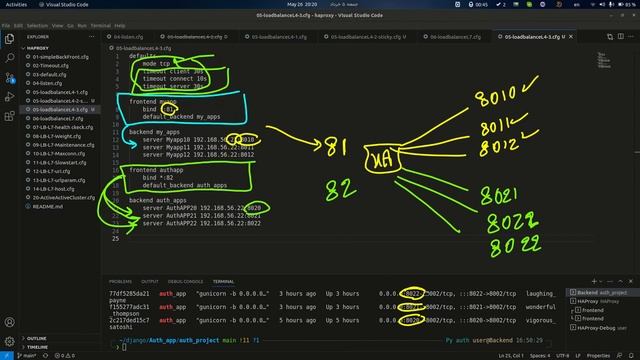Open the Extensions view
The image size is (640, 360).
click(9, 116)
